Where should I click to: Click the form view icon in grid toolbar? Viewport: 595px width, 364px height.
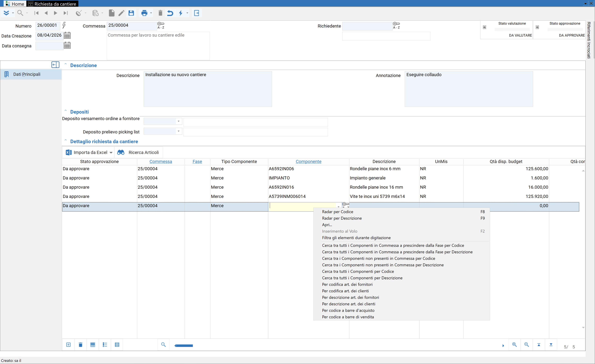click(x=117, y=345)
